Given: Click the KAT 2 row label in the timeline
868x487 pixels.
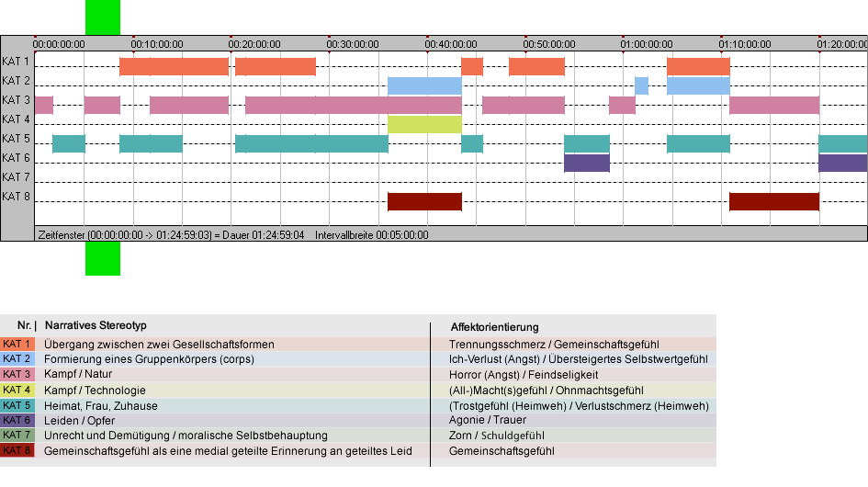Looking at the screenshot, I should pyautogui.click(x=16, y=81).
